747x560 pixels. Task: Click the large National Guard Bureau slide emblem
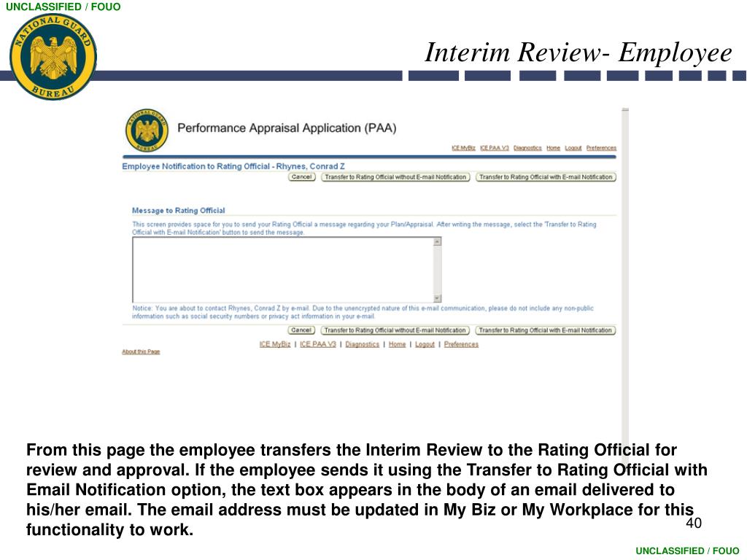53,57
